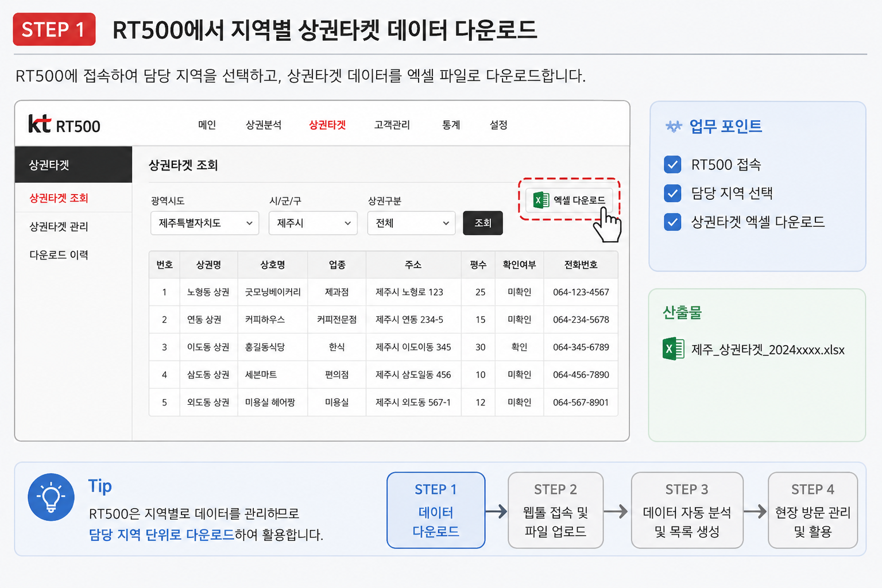Click the STEP 2 웹툴 접속 box
882x588 pixels.
[555, 510]
